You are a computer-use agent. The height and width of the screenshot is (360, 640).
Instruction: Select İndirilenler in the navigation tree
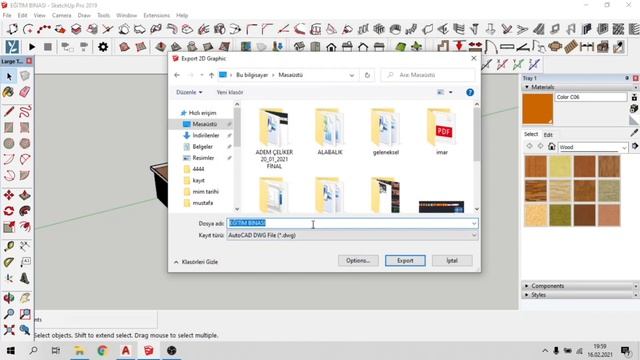206,135
